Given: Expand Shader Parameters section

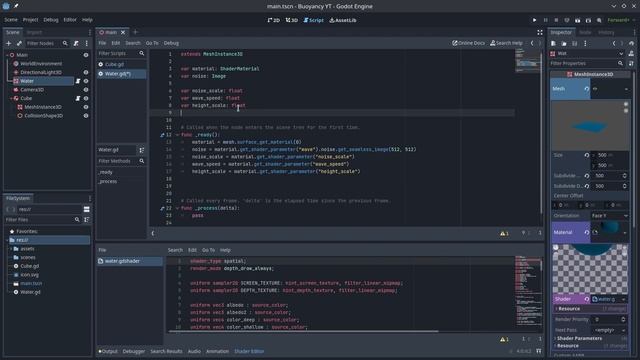Looking at the screenshot, I should point(579,338).
